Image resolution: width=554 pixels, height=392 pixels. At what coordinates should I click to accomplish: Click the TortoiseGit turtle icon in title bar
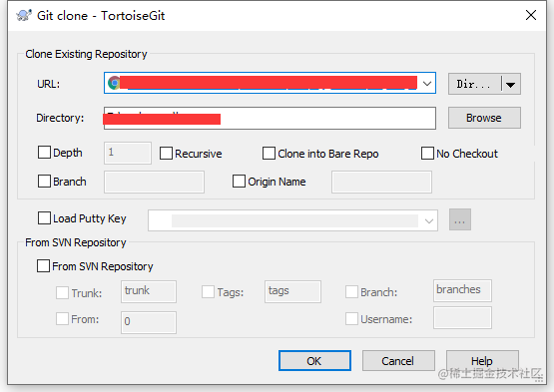click(x=24, y=16)
